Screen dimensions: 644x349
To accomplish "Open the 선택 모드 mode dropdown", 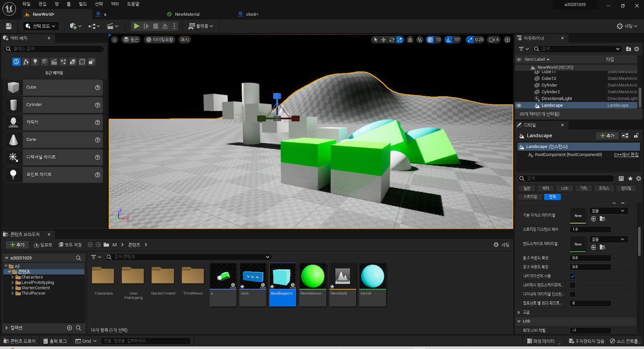I will (x=41, y=26).
